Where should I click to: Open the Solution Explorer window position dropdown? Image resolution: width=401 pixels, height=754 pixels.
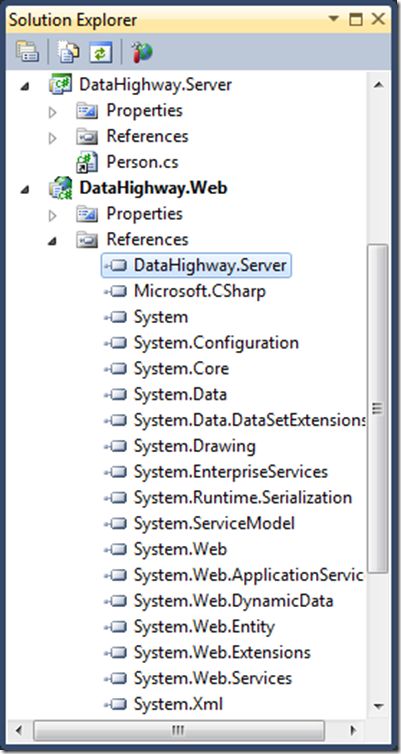(x=333, y=20)
